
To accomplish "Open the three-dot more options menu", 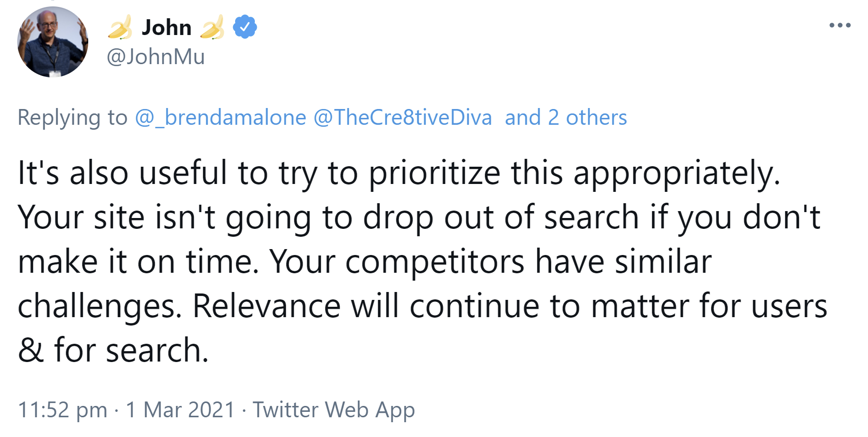I will tap(840, 25).
